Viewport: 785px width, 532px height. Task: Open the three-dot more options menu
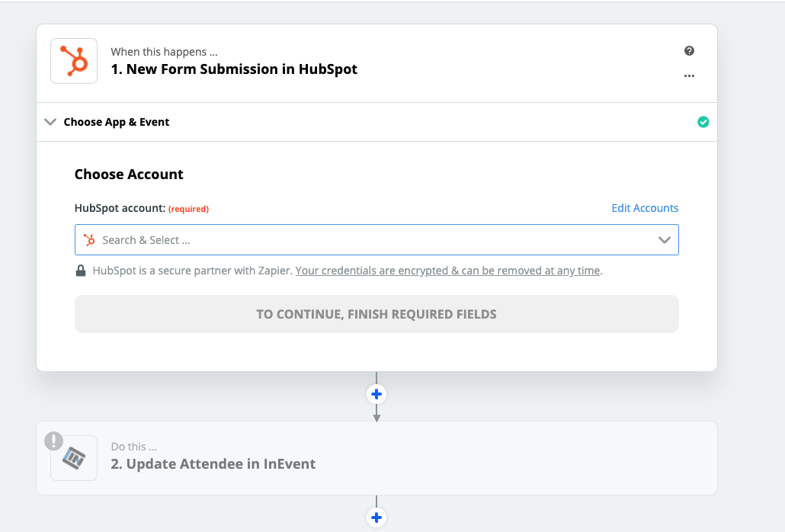coord(689,76)
